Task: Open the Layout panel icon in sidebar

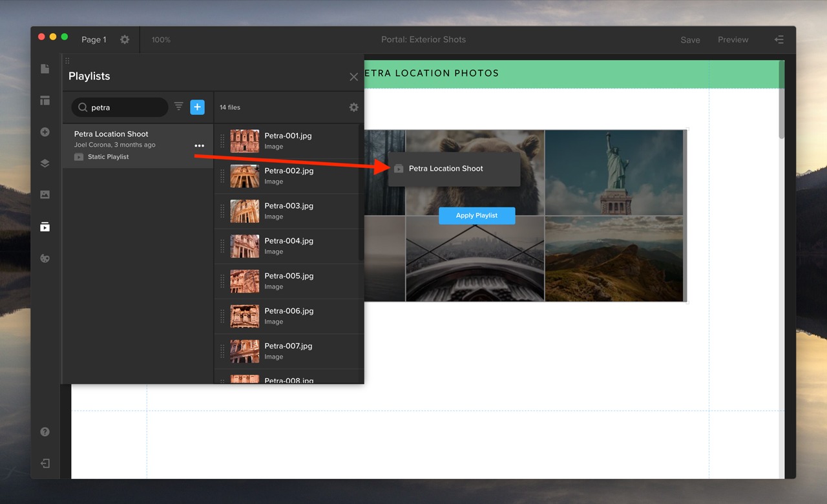Action: pyautogui.click(x=45, y=100)
